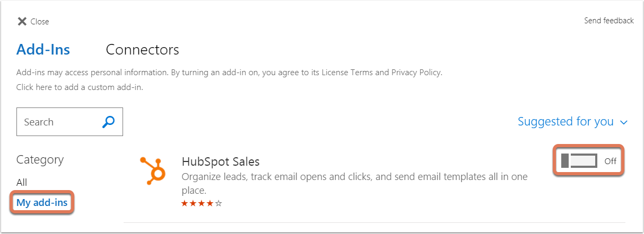
Task: Toggle the HubSpot Sales add-in on
Action: pos(579,160)
